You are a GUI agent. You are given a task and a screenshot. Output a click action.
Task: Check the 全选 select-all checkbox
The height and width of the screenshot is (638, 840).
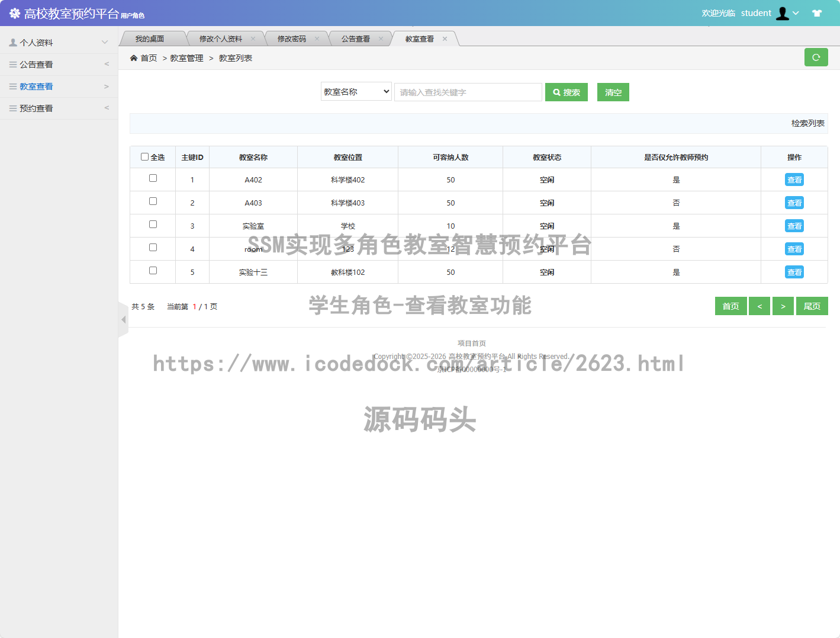pos(144,157)
